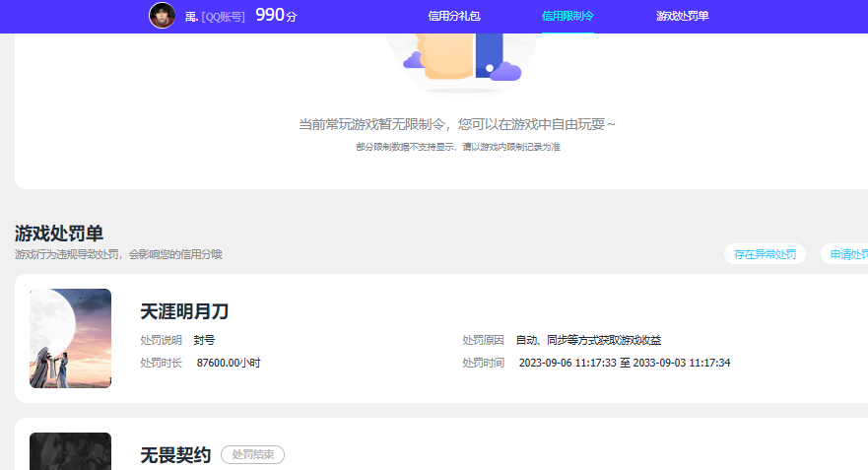Go to the 游戏处罚单 tab
The image size is (868, 470).
click(x=682, y=16)
